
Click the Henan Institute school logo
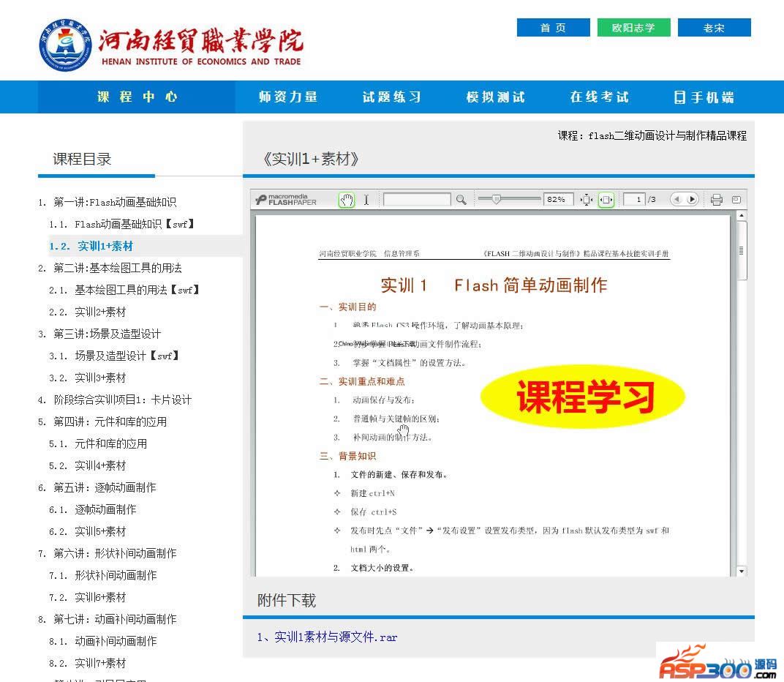[x=170, y=45]
